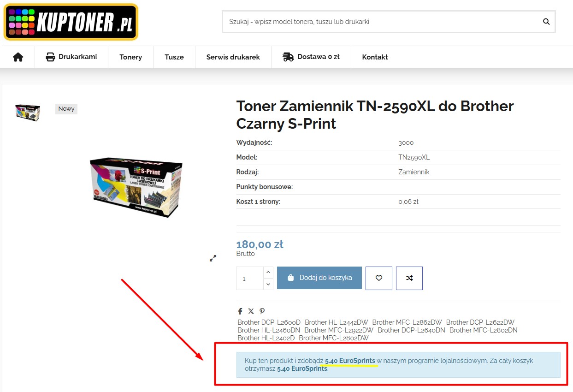Share product via X icon
Image resolution: width=573 pixels, height=392 pixels.
click(x=251, y=311)
